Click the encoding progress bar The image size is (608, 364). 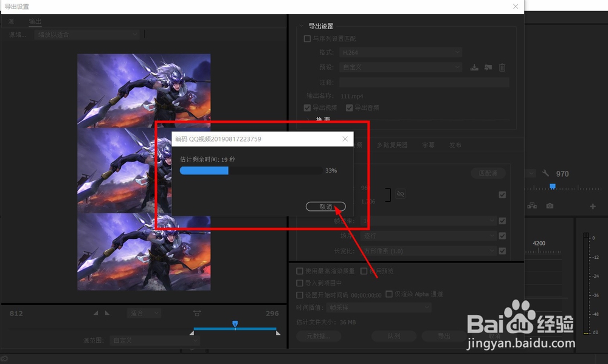tap(251, 171)
